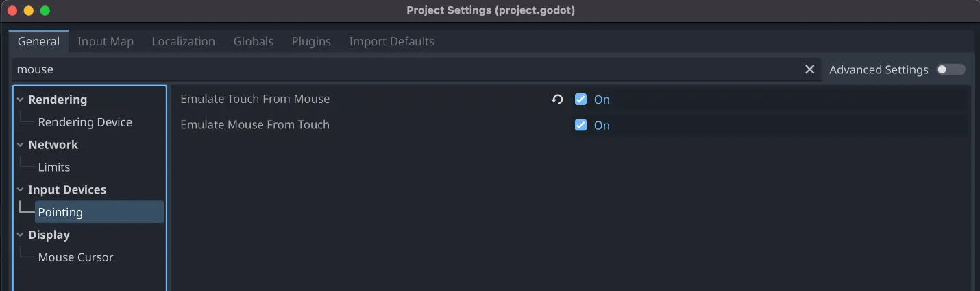Collapse the Display category
Image resolution: width=980 pixels, height=291 pixels.
tap(21, 235)
